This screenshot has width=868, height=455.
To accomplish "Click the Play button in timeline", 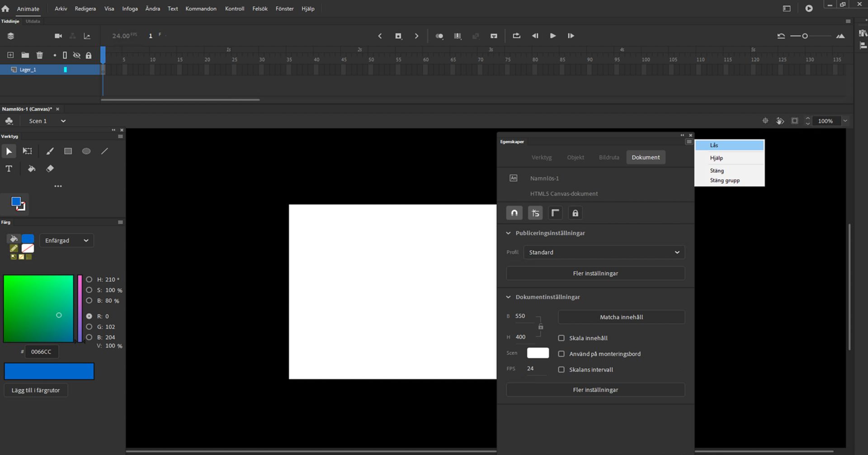I will point(552,36).
